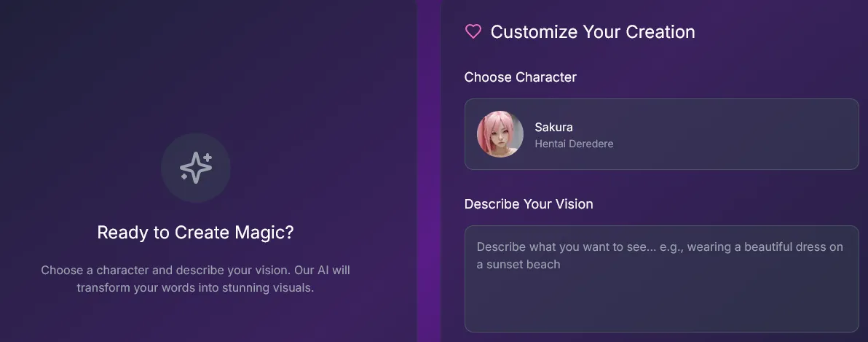
Task: Click the "Ready to Create Magic?" heading
Action: (195, 233)
